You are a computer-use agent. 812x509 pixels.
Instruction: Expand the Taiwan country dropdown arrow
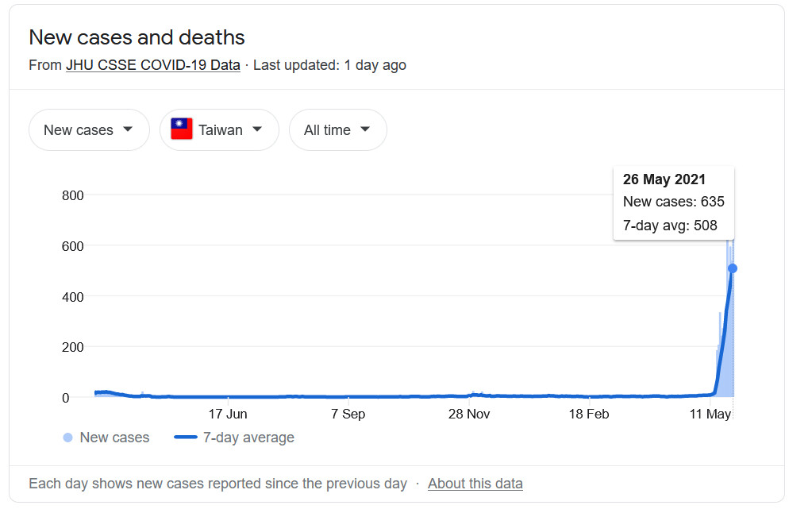[x=257, y=129]
